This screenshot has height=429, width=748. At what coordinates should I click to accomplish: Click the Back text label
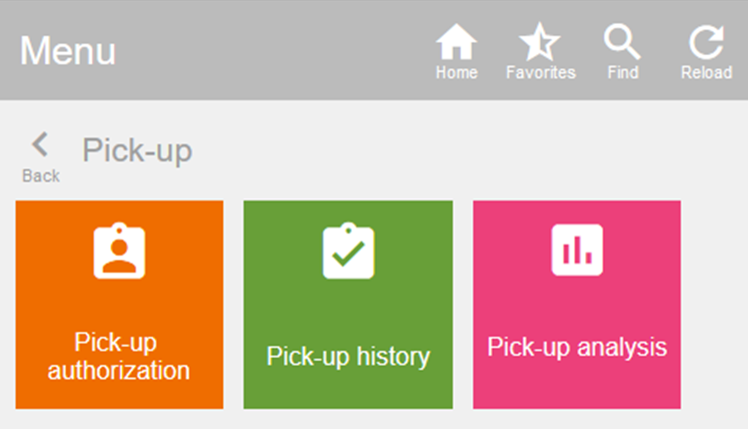pyautogui.click(x=41, y=176)
